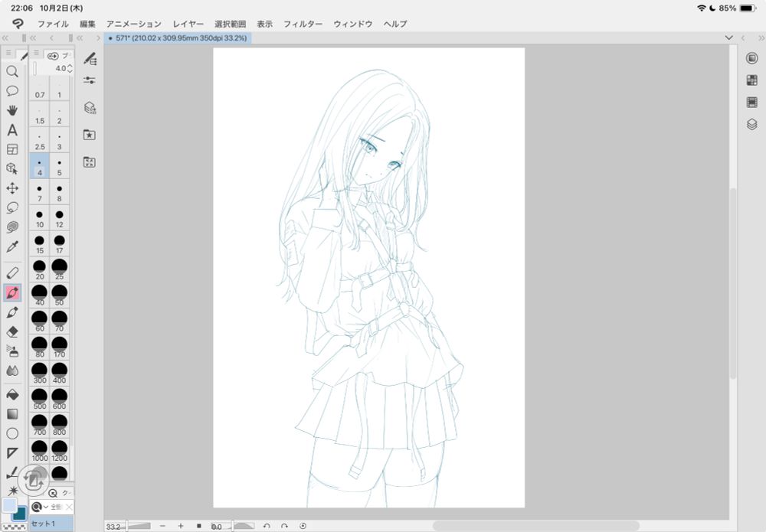Open the checkered color set icon on right
Image resolution: width=766 pixels, height=532 pixels.
point(752,80)
